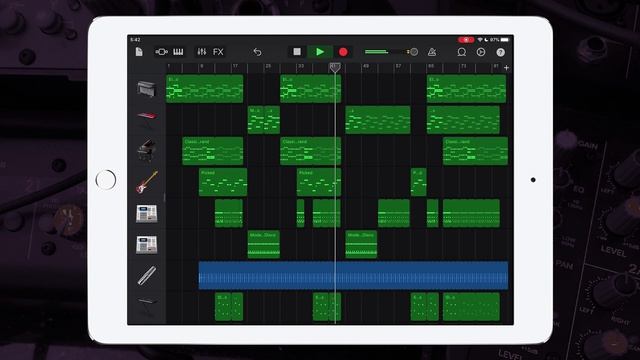
Task: Undo the last action
Action: [x=257, y=52]
